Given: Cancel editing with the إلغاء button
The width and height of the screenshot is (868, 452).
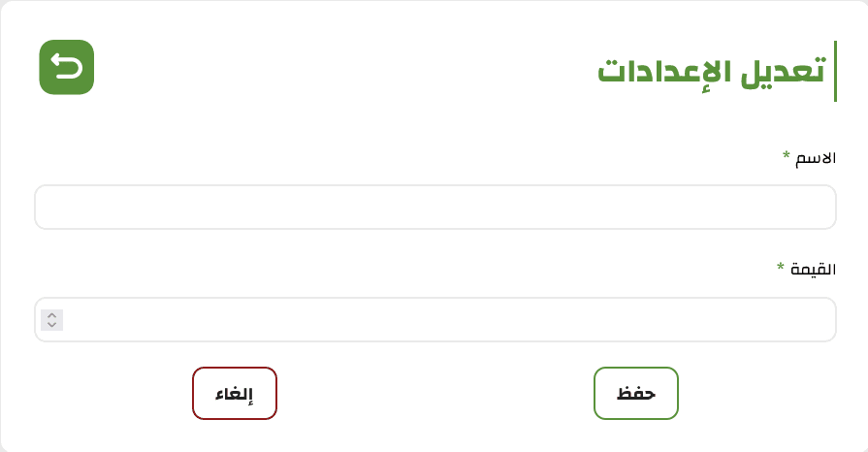Looking at the screenshot, I should (x=235, y=393).
